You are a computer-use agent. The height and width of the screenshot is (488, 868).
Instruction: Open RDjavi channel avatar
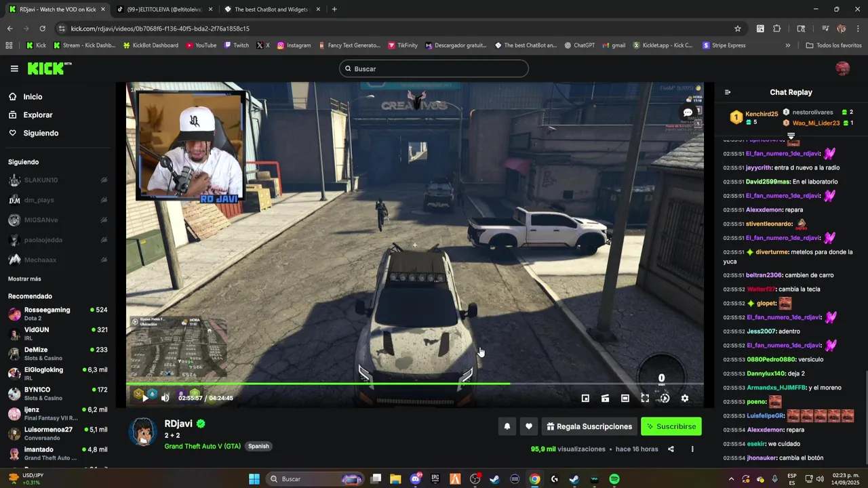click(x=143, y=431)
